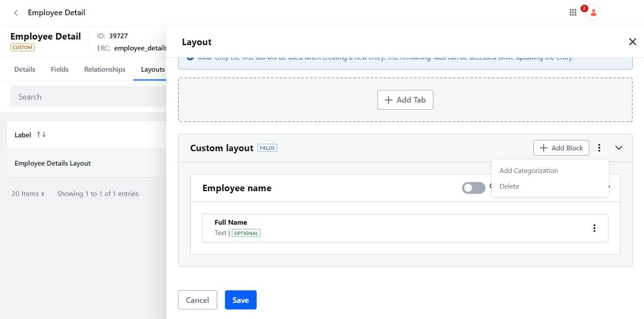
Task: Toggle the Employee name block switch
Action: click(x=474, y=188)
